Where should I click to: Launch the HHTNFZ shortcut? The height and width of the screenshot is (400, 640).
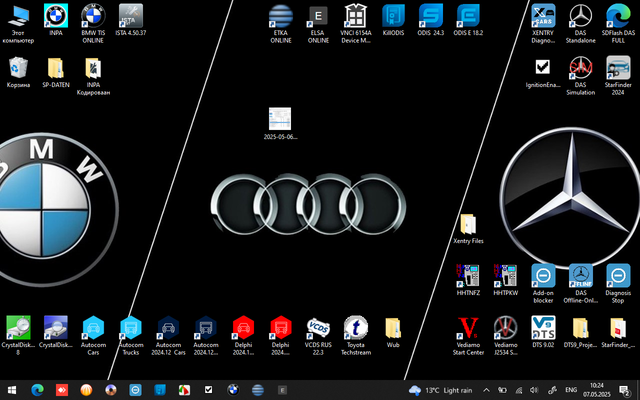tap(468, 280)
